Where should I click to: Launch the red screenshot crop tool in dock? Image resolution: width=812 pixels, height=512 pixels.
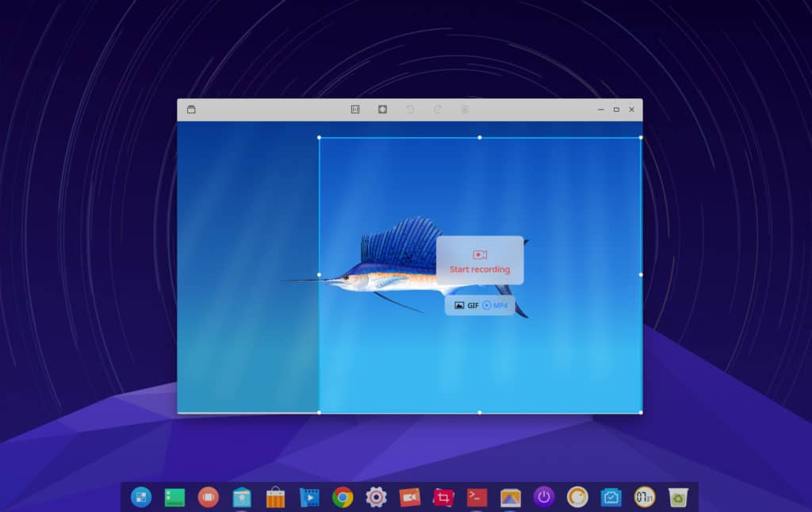443,498
